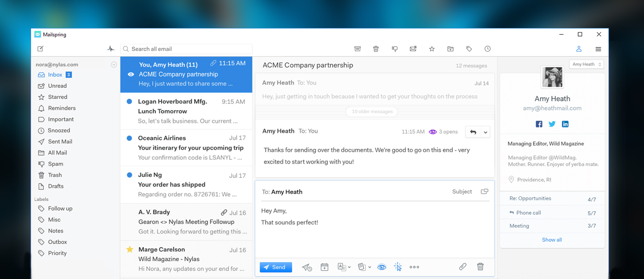Image resolution: width=644 pixels, height=279 pixels.
Task: Archive the thread using the archive icon
Action: [357, 49]
